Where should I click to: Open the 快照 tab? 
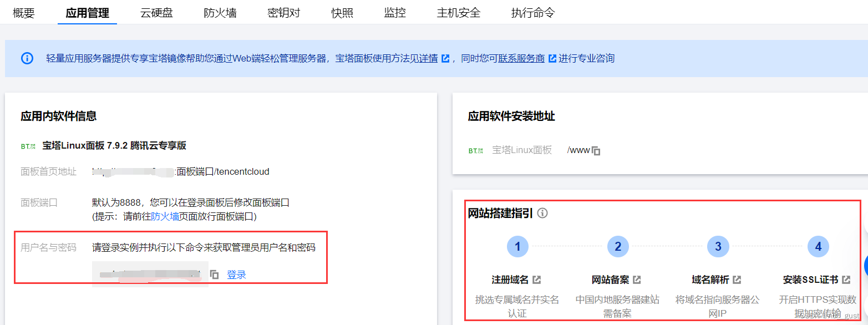342,13
